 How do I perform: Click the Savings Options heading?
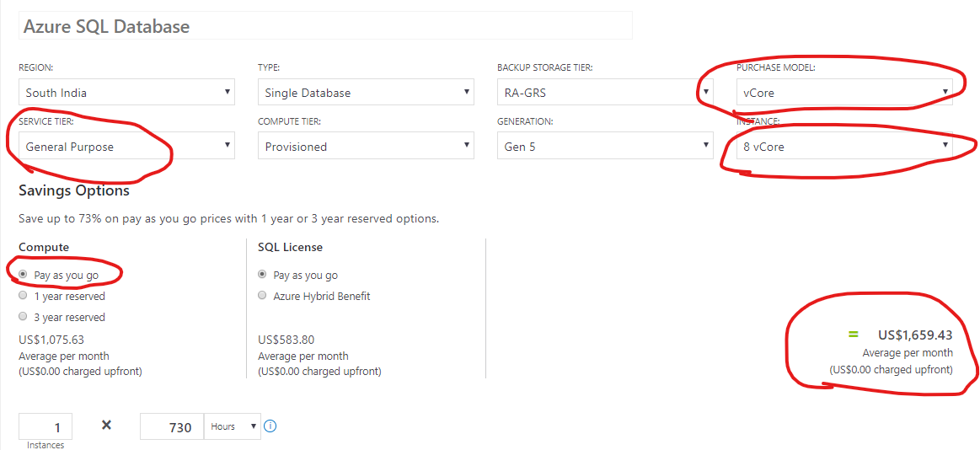[74, 190]
